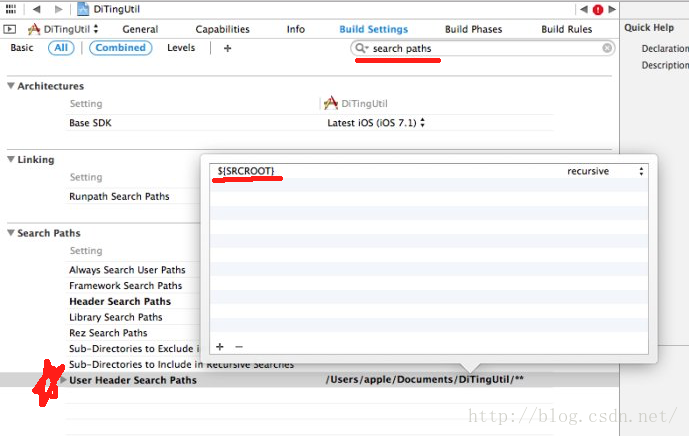Screen dimensions: 689x436
Task: Open the Build Rules tab
Action: click(566, 29)
